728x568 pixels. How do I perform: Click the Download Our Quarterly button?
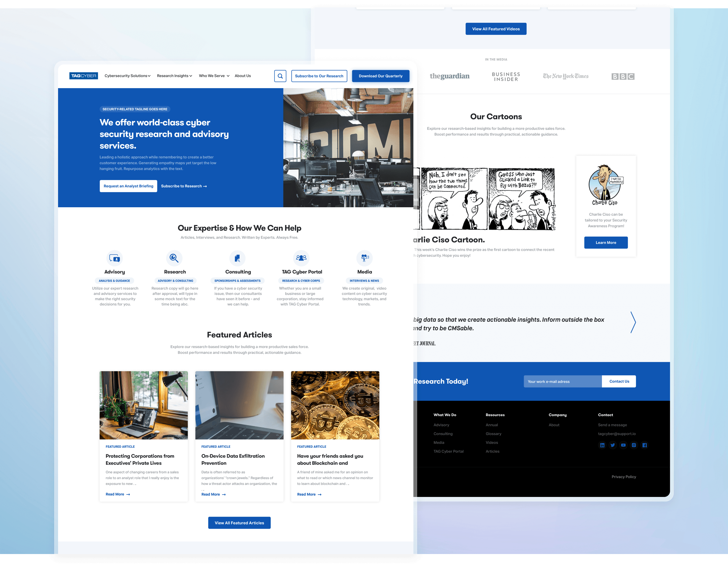[x=380, y=76]
